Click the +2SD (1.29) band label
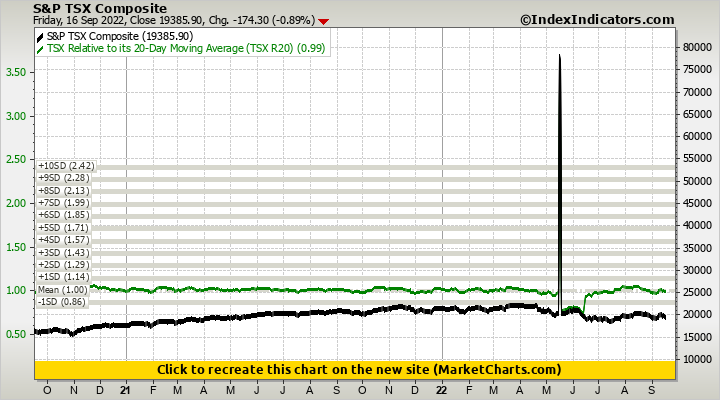The image size is (720, 400). [63, 265]
